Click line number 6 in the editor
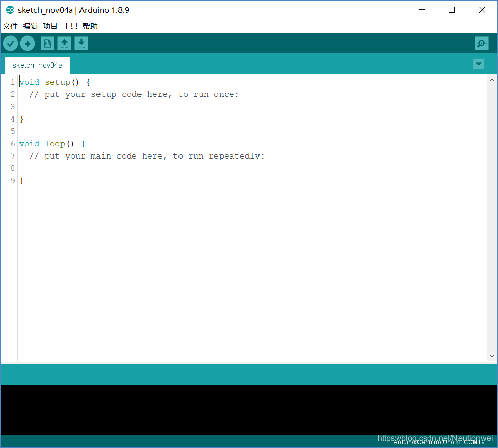The width and height of the screenshot is (498, 448). tap(12, 143)
